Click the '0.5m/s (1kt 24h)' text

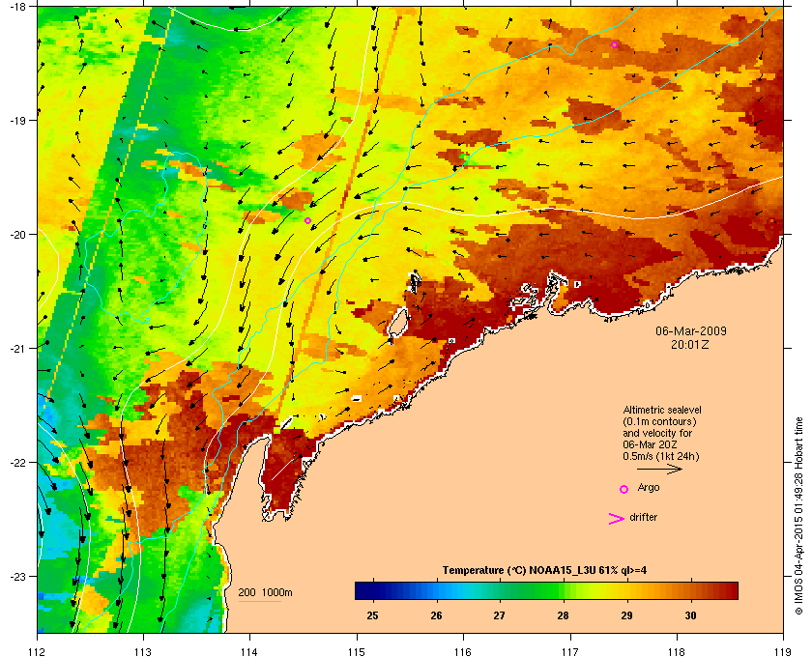(661, 457)
